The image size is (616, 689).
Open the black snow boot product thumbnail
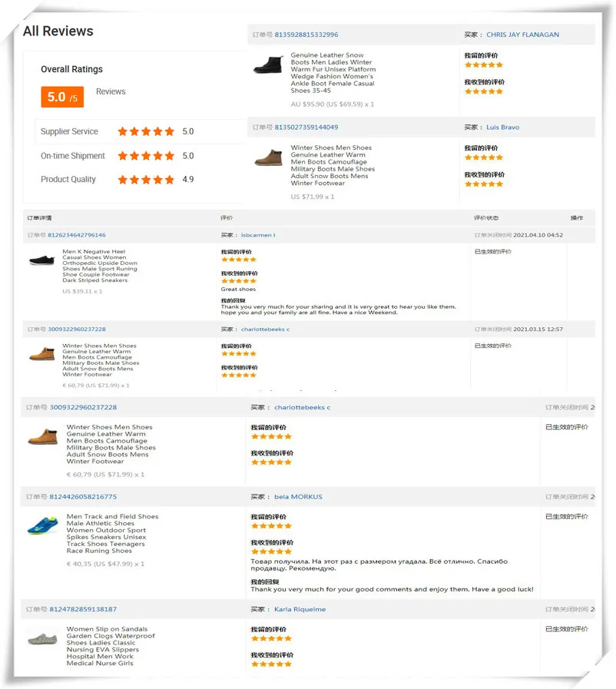268,66
